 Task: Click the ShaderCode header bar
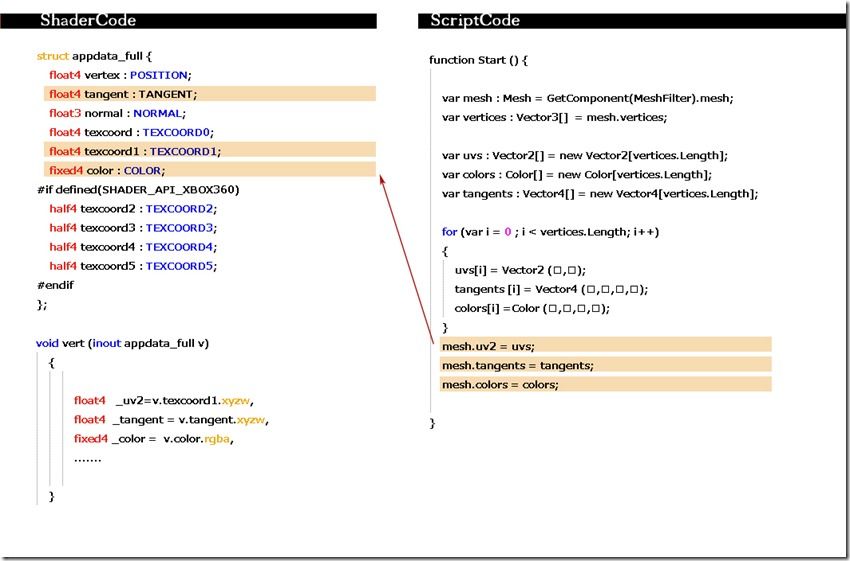pyautogui.click(x=188, y=21)
